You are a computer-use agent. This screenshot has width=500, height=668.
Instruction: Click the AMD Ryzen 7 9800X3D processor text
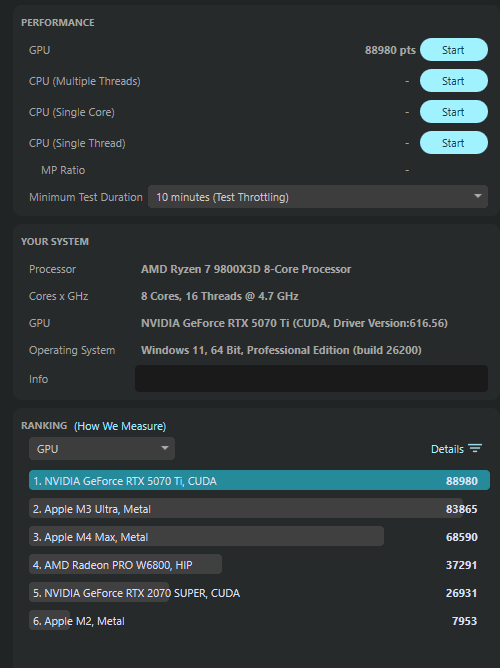[246, 269]
